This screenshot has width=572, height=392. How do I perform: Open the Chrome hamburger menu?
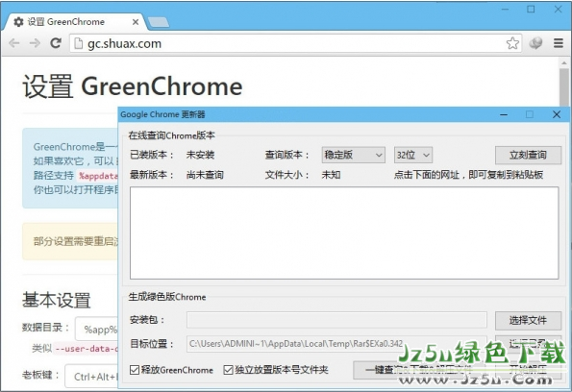(x=559, y=43)
